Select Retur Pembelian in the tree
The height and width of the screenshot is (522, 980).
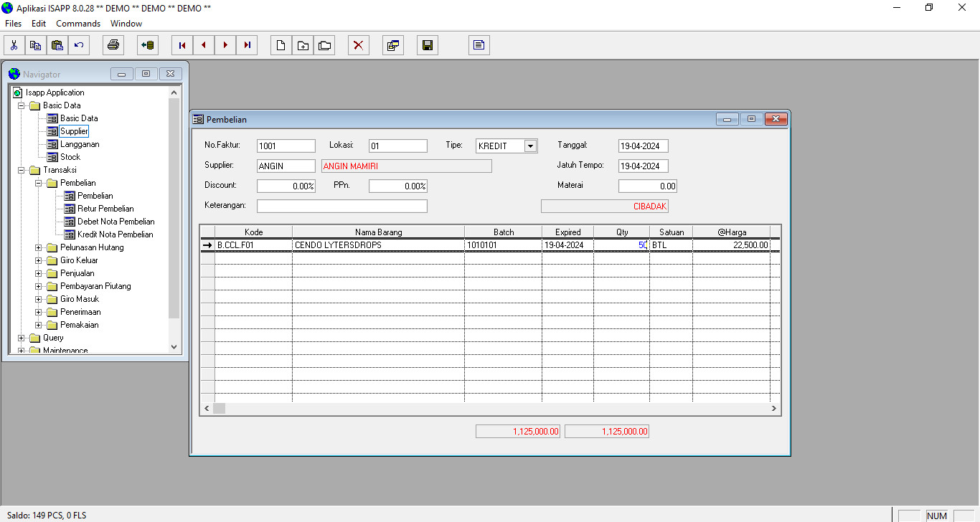105,209
